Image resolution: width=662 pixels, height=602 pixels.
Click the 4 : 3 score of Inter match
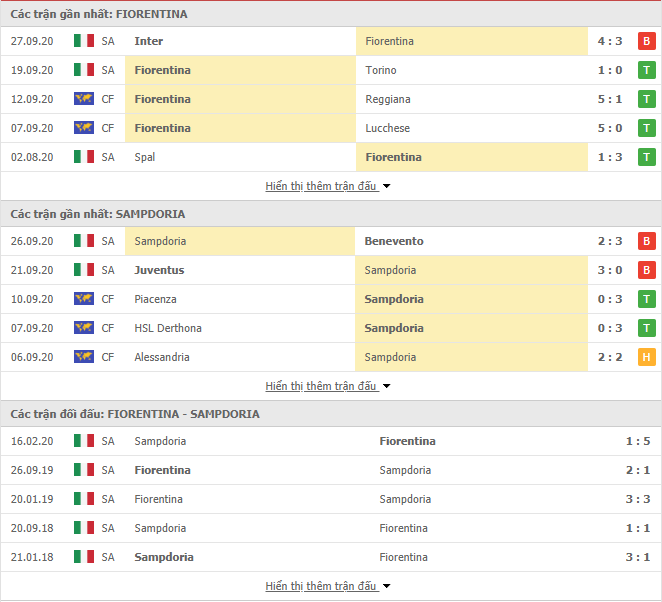point(610,41)
